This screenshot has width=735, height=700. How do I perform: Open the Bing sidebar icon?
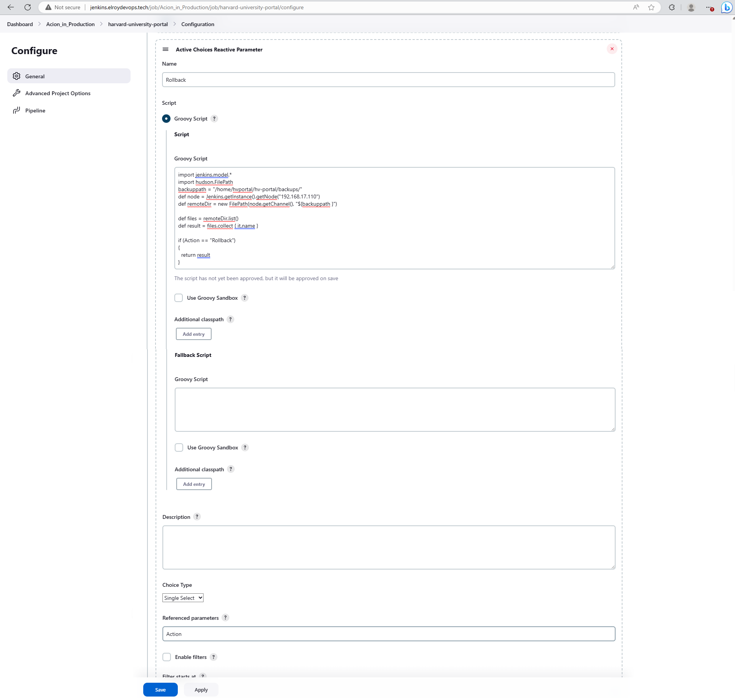pos(727,7)
